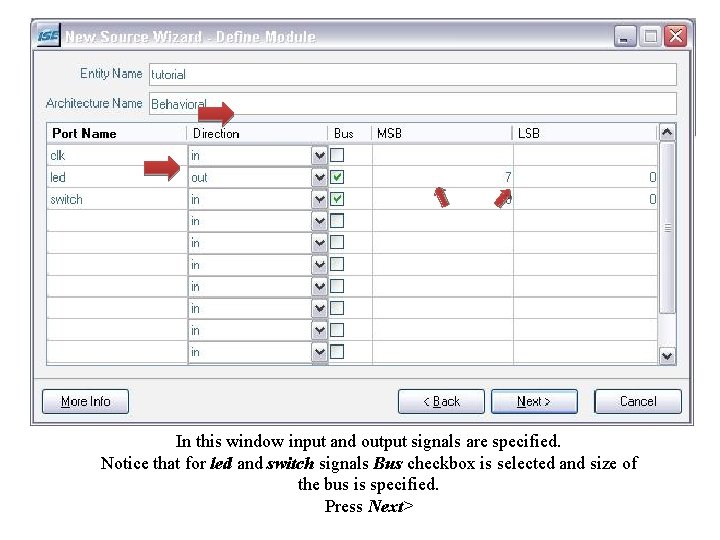
Task: Click the port table vertical scrollbar thumb
Action: pyautogui.click(x=667, y=228)
